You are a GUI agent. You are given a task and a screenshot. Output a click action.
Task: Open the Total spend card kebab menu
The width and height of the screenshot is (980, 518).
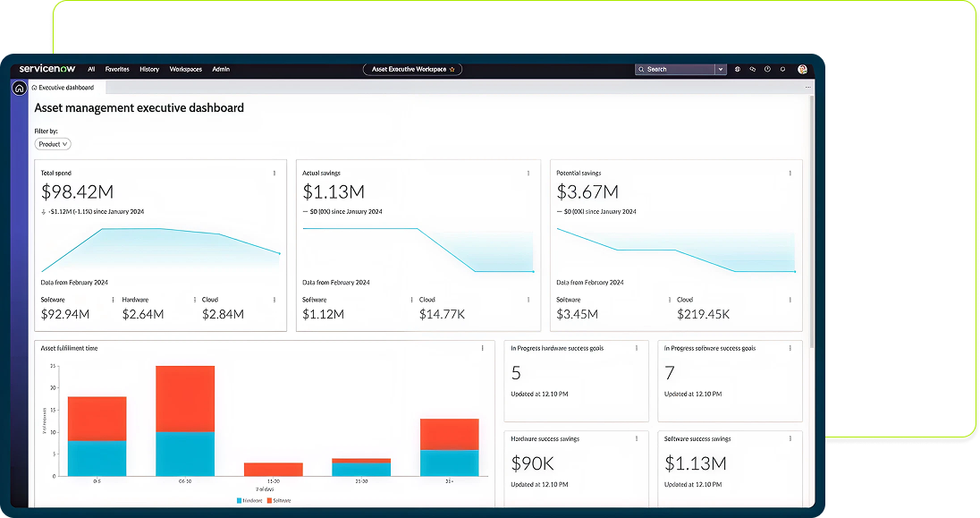275,173
